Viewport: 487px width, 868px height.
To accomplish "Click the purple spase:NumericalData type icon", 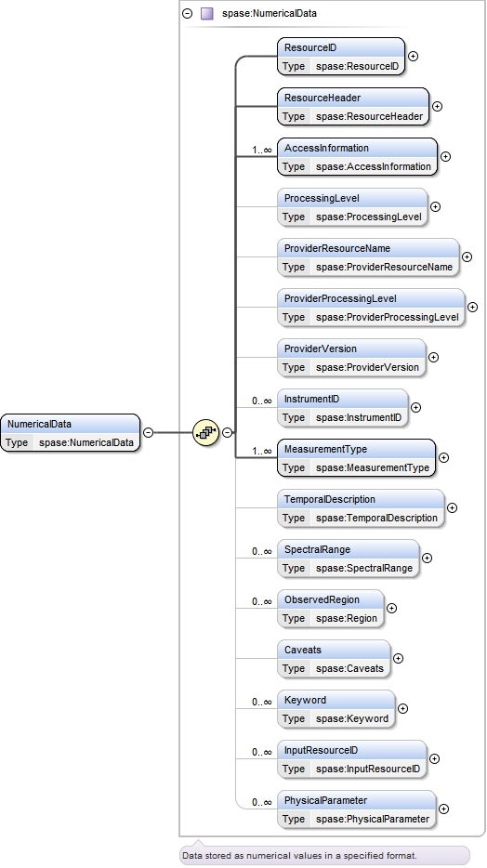I will click(x=207, y=13).
